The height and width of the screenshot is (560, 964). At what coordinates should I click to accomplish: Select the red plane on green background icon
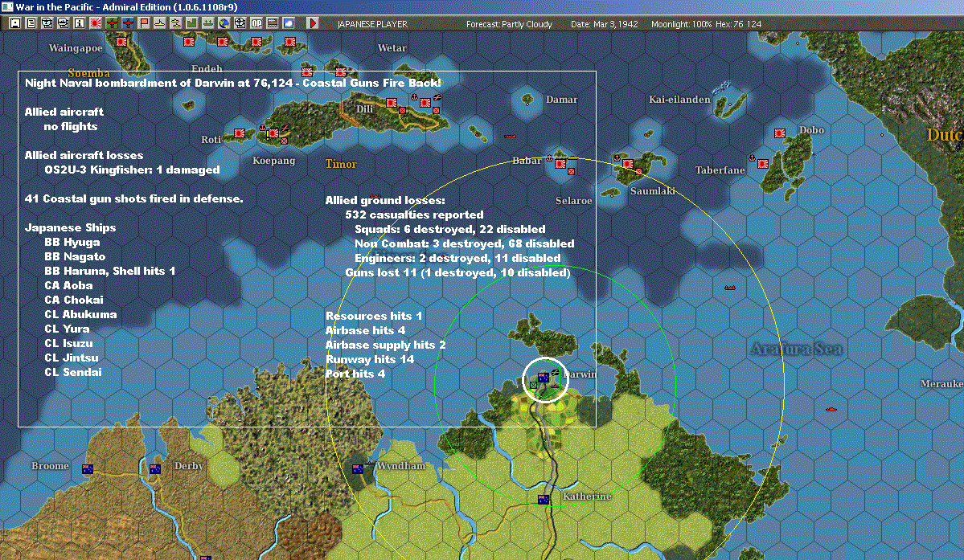[112, 23]
